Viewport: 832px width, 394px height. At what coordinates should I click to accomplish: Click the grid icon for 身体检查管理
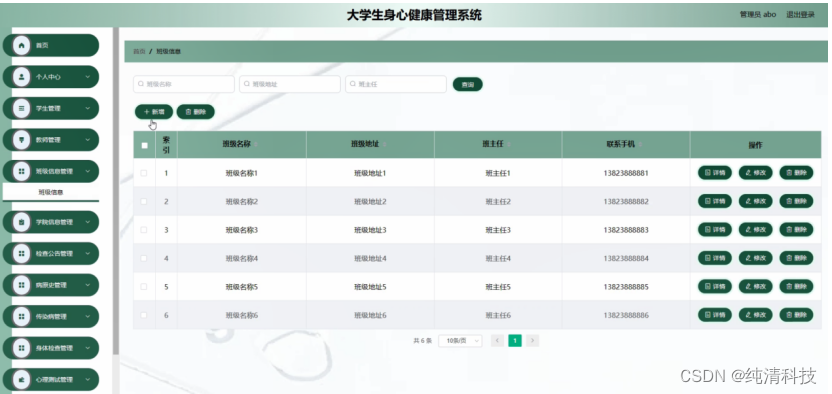tap(21, 348)
